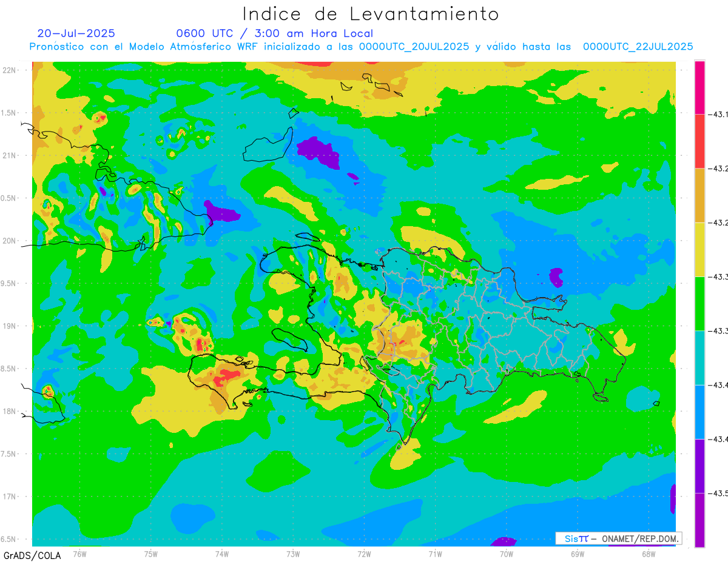The image size is (728, 562).
Task: Pick the orange swatch in the color legend
Action: (699, 195)
